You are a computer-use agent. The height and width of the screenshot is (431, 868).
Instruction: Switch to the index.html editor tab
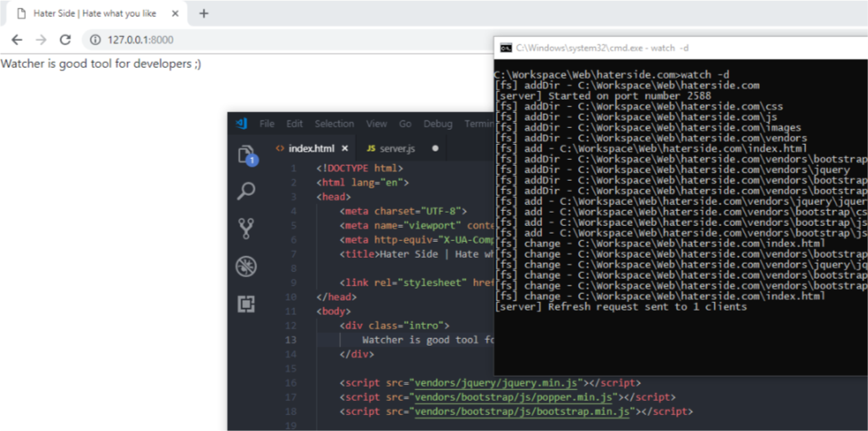312,148
